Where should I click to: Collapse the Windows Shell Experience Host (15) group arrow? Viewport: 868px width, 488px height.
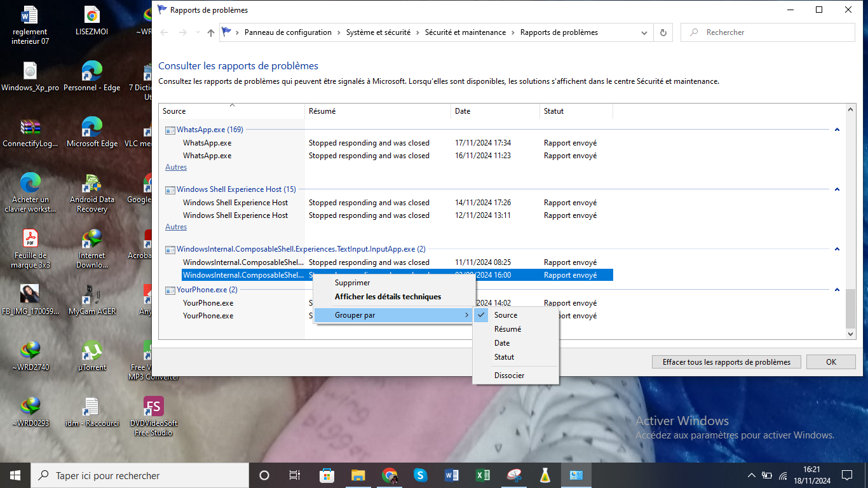tap(837, 189)
